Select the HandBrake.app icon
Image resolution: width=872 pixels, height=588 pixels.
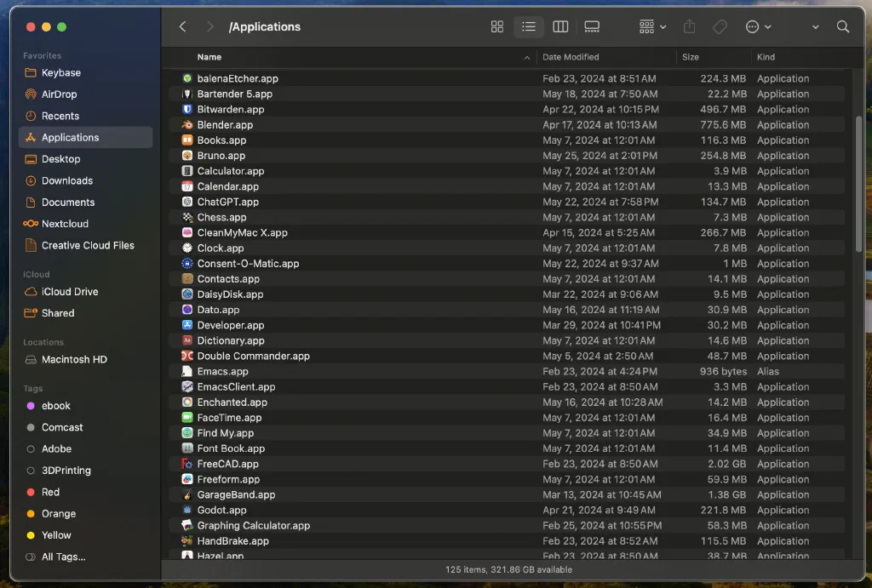coord(187,540)
